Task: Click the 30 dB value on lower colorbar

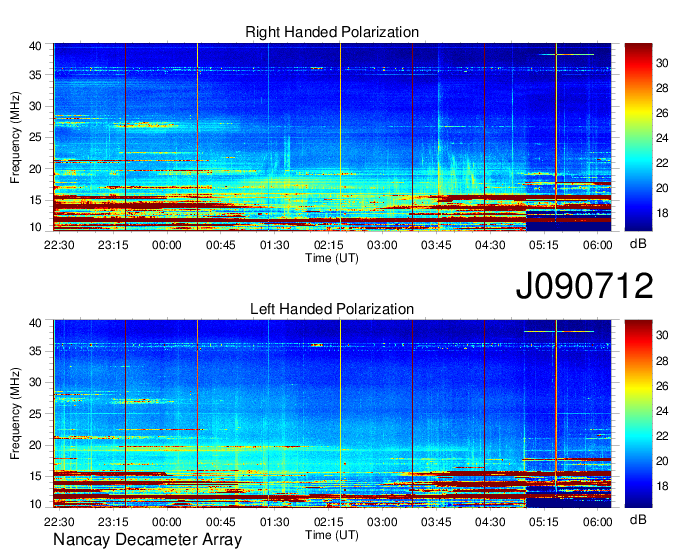Action: tap(662, 335)
